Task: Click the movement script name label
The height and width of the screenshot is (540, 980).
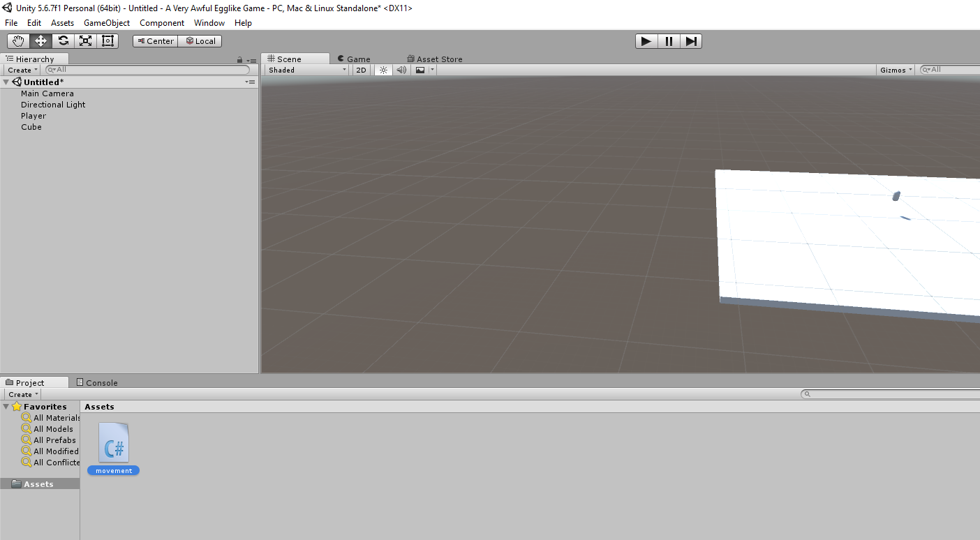Action: coord(114,471)
